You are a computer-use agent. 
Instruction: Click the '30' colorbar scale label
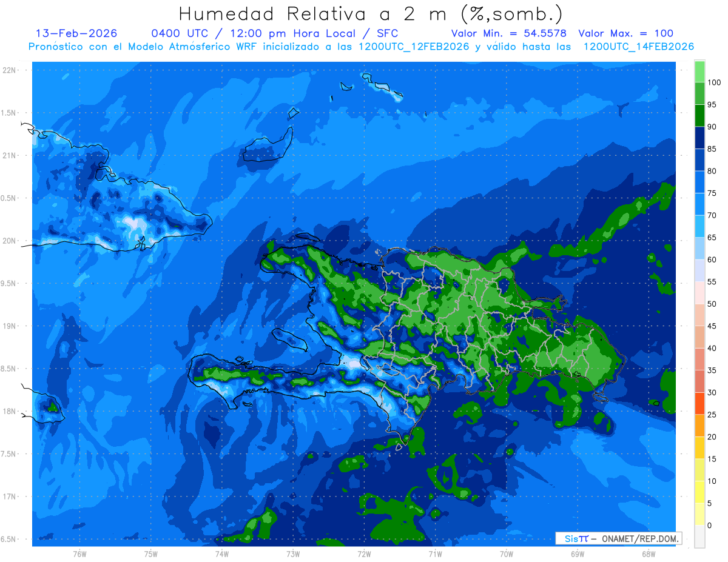click(x=712, y=392)
